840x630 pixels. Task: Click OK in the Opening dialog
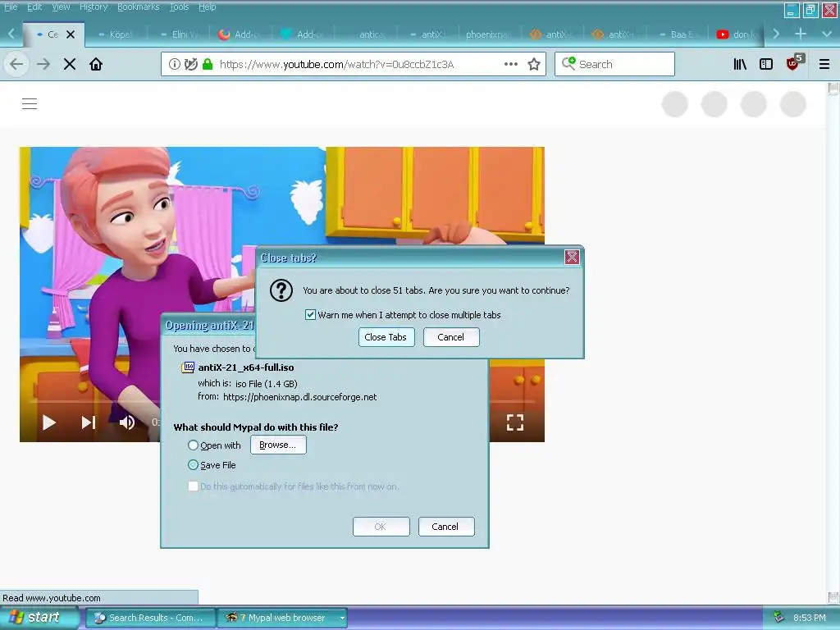[x=381, y=527]
